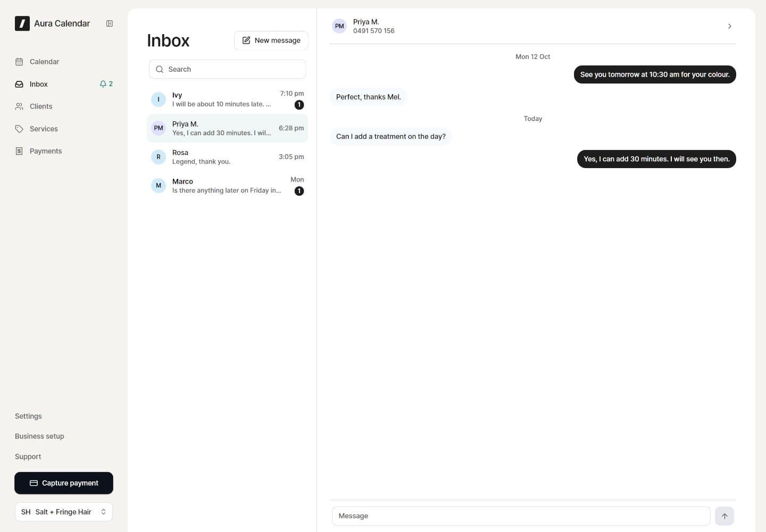Click the New message button

pyautogui.click(x=271, y=40)
